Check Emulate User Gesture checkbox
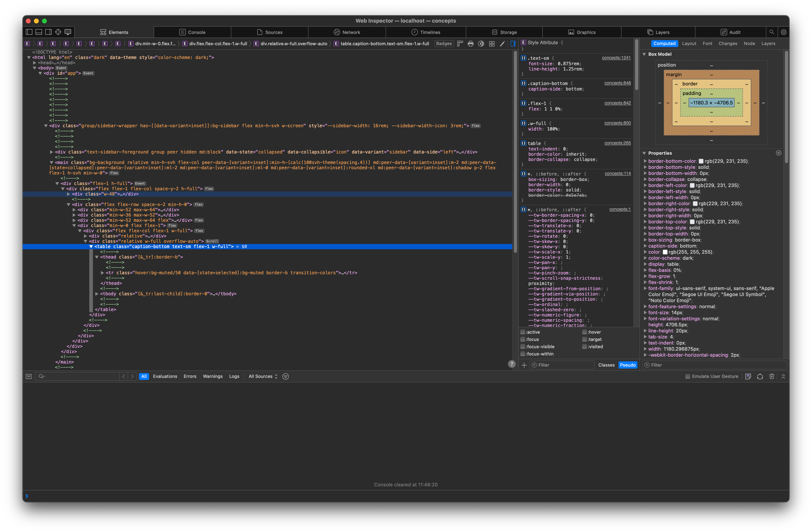 687,376
